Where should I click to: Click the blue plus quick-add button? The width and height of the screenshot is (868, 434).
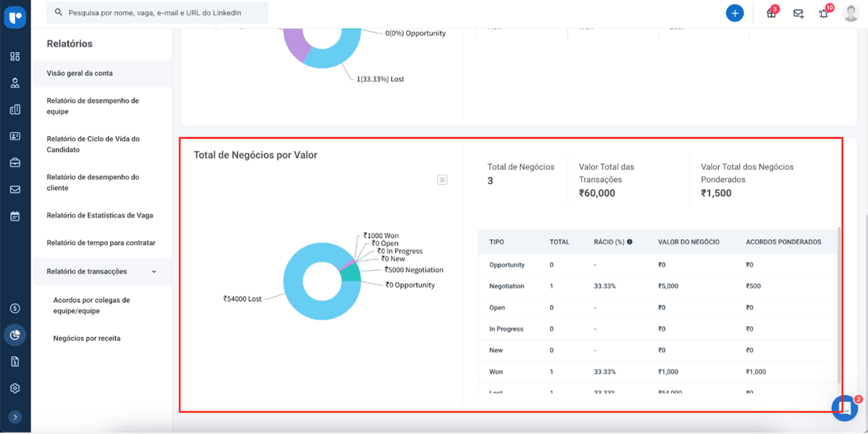(x=735, y=13)
